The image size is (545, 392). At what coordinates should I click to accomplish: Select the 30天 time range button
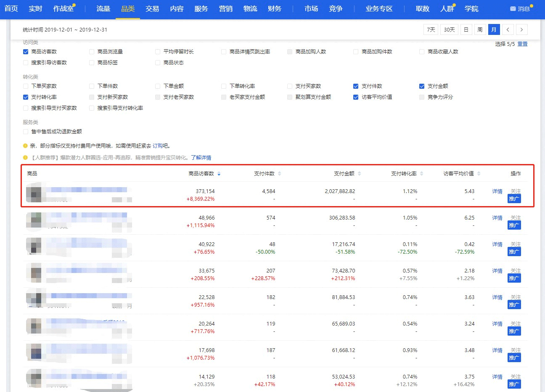449,29
